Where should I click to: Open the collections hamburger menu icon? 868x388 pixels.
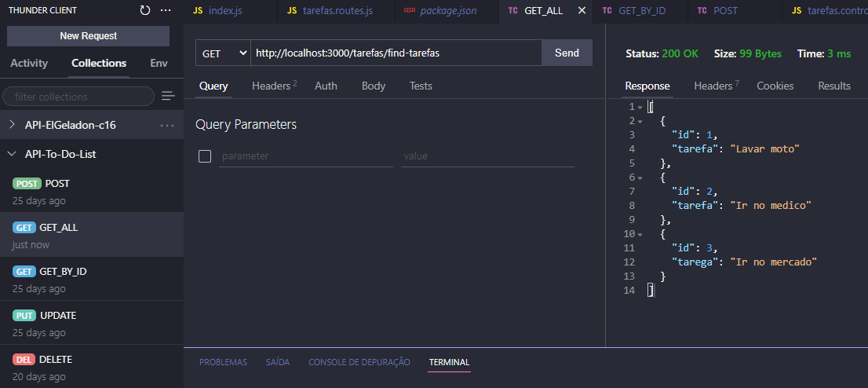click(168, 97)
